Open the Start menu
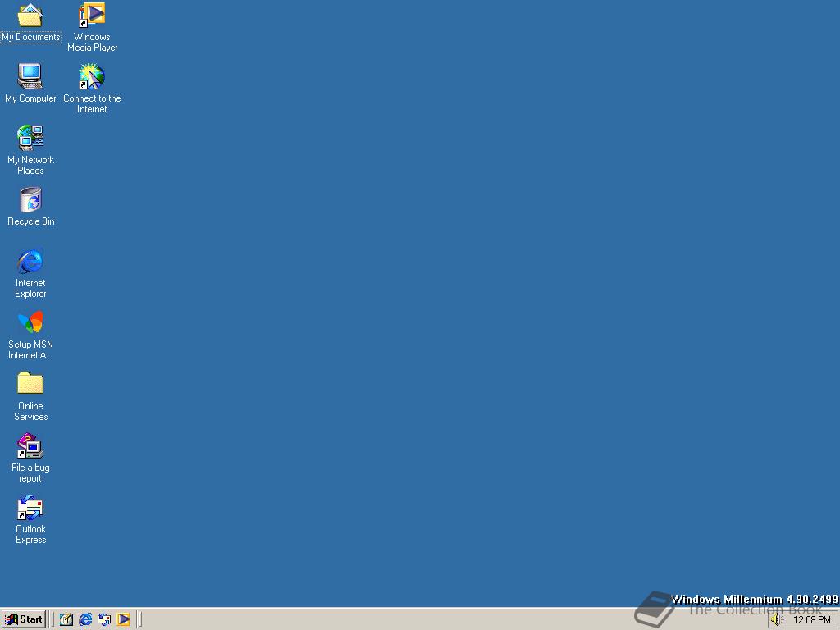 point(24,619)
